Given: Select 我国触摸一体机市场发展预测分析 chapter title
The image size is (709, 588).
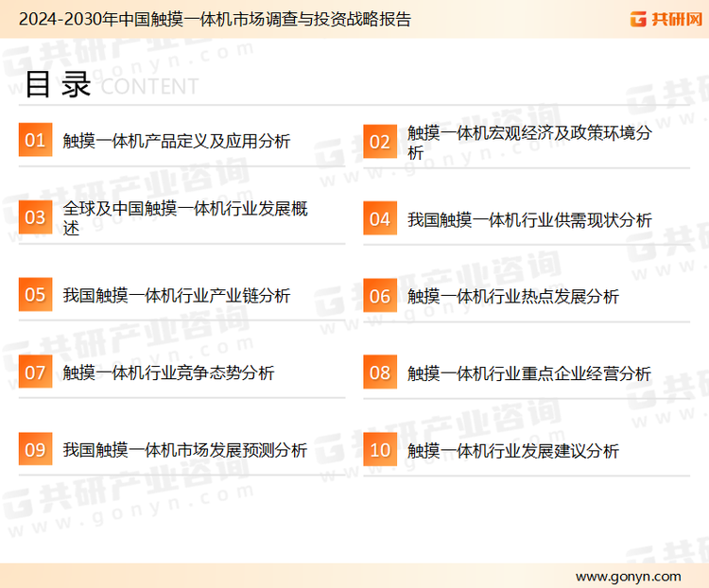Looking at the screenshot, I should [185, 450].
